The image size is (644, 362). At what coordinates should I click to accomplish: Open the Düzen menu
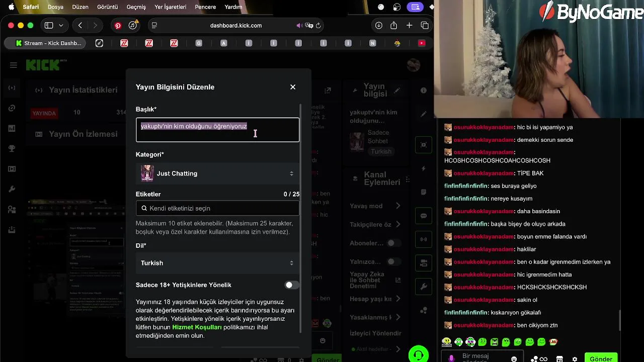tap(80, 7)
